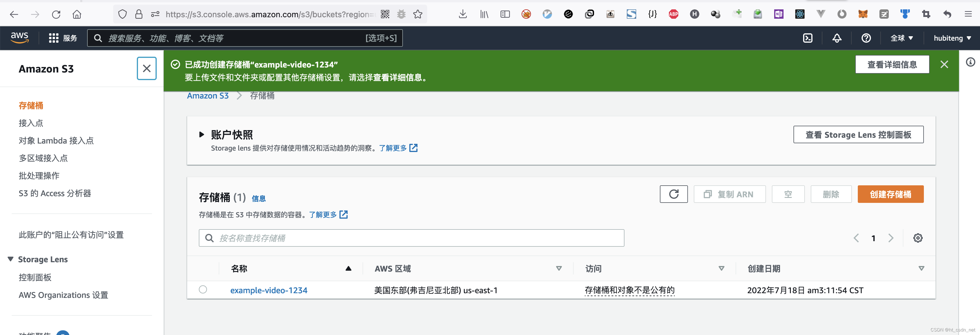Select 存储桶 in the sidebar

tap(31, 105)
